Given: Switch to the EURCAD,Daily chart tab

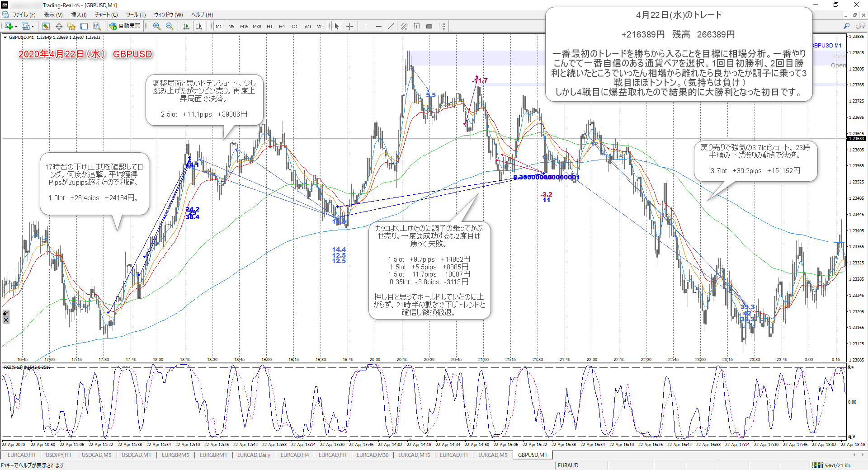Looking at the screenshot, I should point(254,455).
